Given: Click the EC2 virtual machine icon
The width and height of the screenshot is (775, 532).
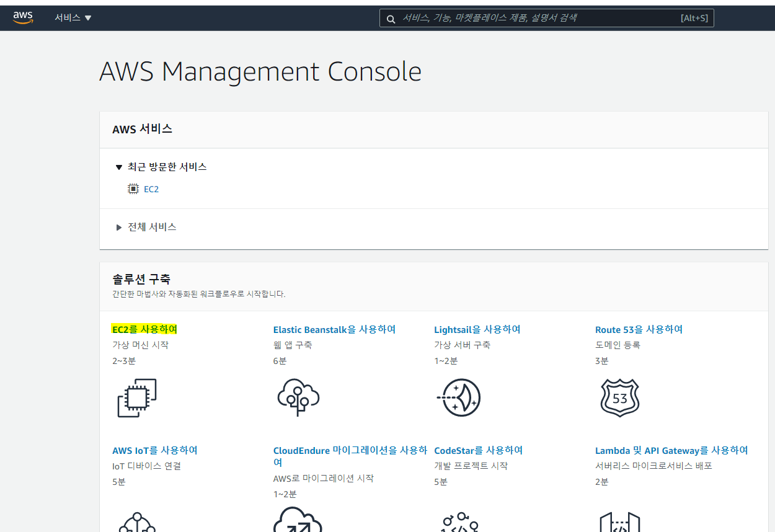Looking at the screenshot, I should (x=137, y=397).
